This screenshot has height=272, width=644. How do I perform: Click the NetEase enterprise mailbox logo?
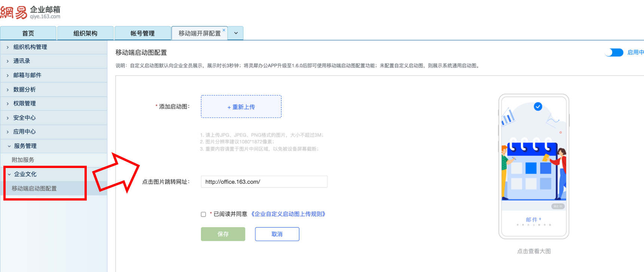pos(30,12)
